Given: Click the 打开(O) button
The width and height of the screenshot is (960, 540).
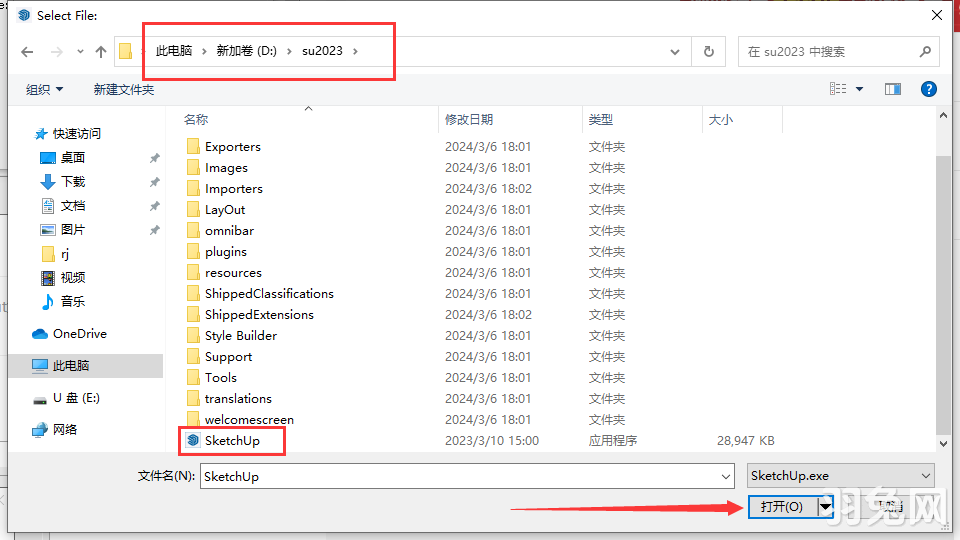Looking at the screenshot, I should (x=782, y=506).
